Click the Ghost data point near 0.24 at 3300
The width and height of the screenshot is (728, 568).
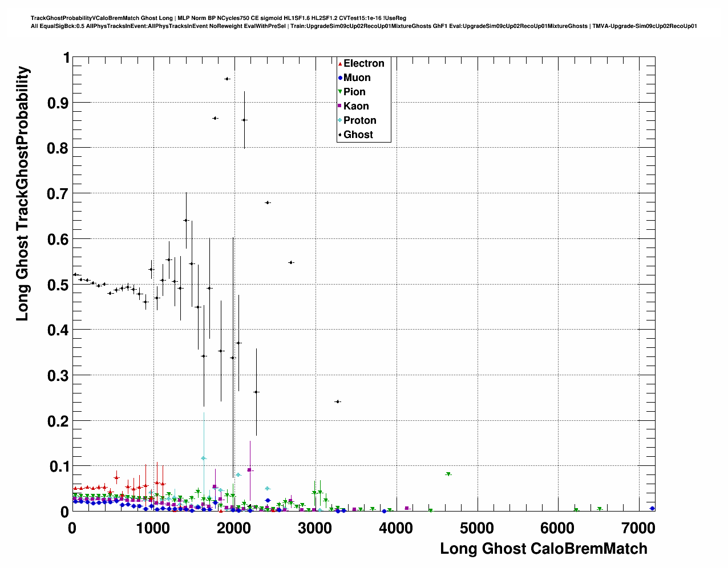(337, 401)
